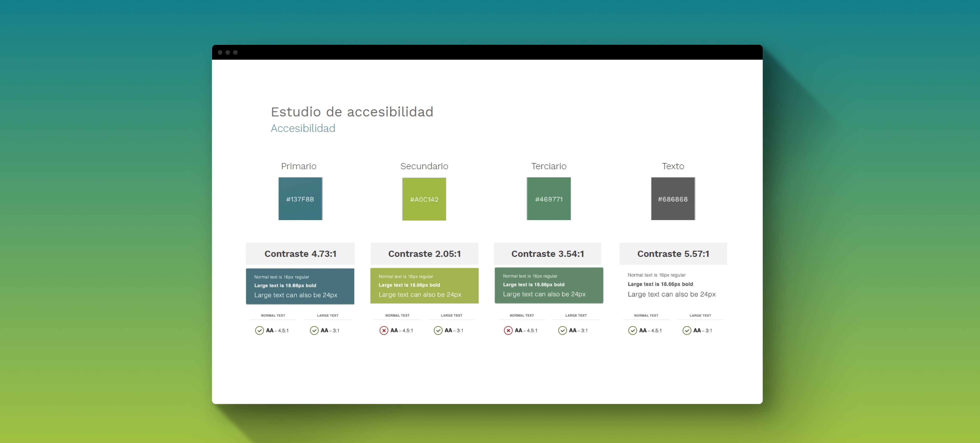This screenshot has width=980, height=443.
Task: Click green check icon under Primario large text
Action: [x=314, y=330]
